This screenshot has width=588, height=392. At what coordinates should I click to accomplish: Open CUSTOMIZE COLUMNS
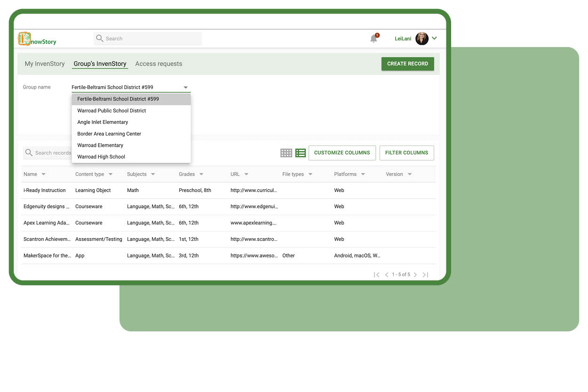tap(342, 152)
